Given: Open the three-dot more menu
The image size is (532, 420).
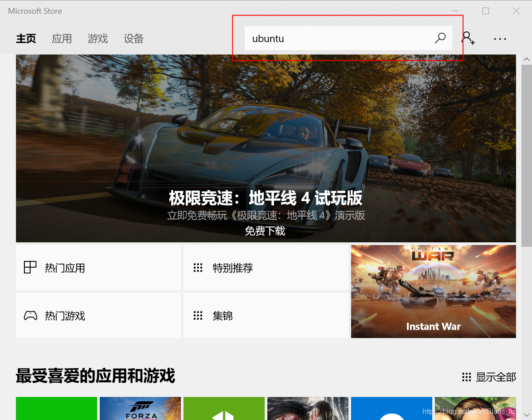Looking at the screenshot, I should click(x=500, y=39).
